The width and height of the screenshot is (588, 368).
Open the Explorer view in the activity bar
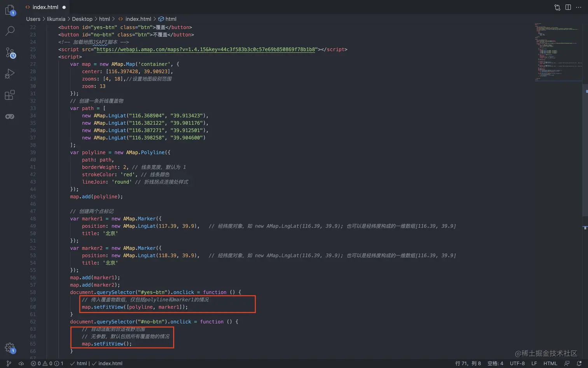(x=10, y=10)
